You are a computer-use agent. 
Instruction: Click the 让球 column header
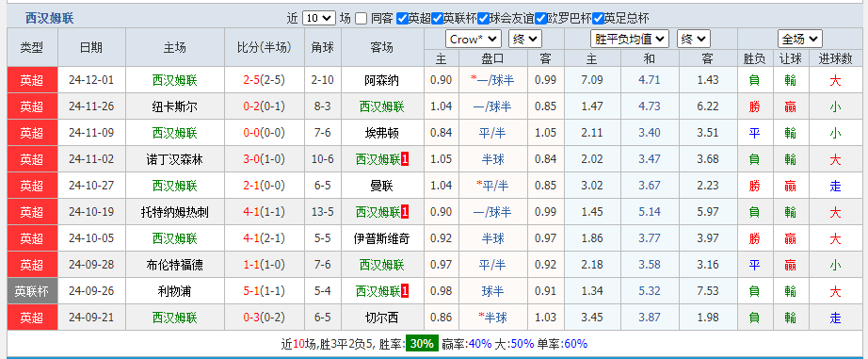791,58
